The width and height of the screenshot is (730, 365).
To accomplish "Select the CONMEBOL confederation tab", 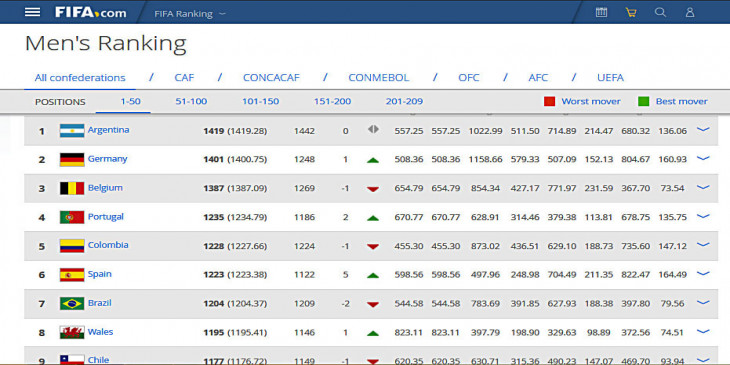I will coord(379,78).
